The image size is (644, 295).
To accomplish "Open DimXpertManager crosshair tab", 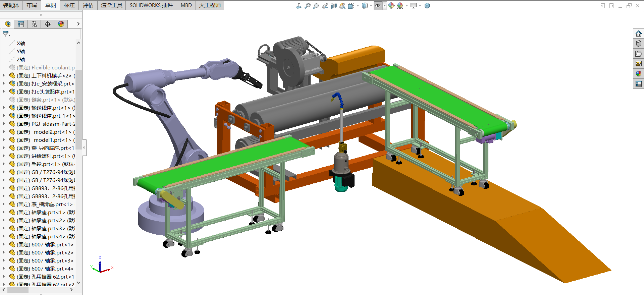I will pos(48,24).
